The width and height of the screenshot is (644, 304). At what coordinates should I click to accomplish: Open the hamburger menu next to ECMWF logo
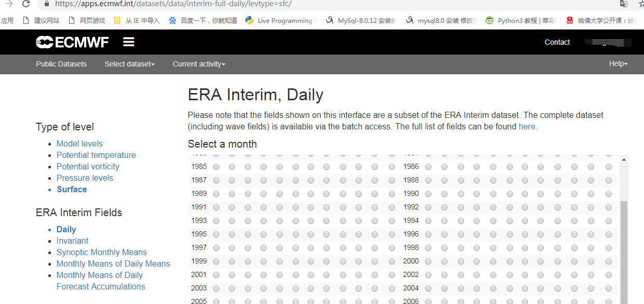click(128, 42)
